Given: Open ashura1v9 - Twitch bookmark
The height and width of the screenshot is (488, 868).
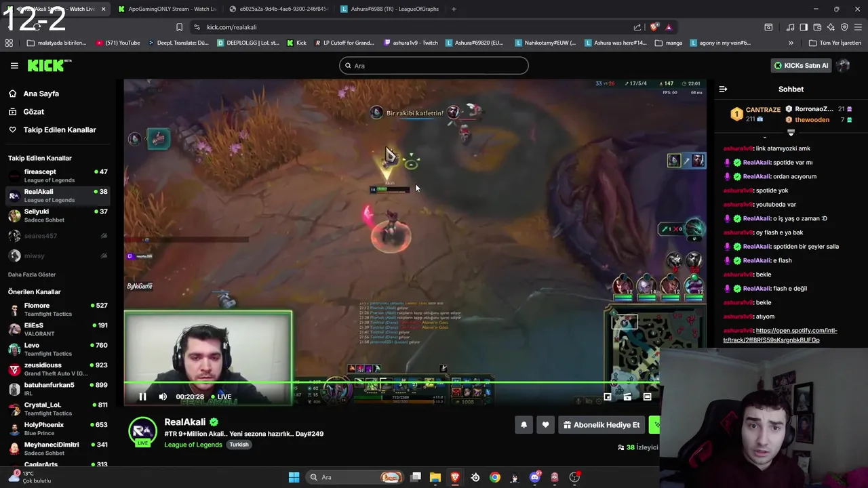Looking at the screenshot, I should click(411, 43).
